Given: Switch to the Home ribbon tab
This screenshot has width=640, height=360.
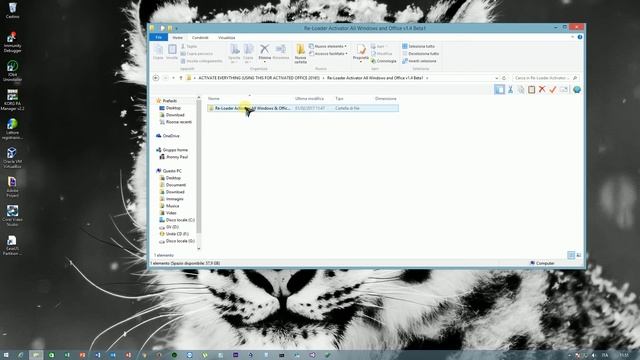Looking at the screenshot, I should (178, 38).
